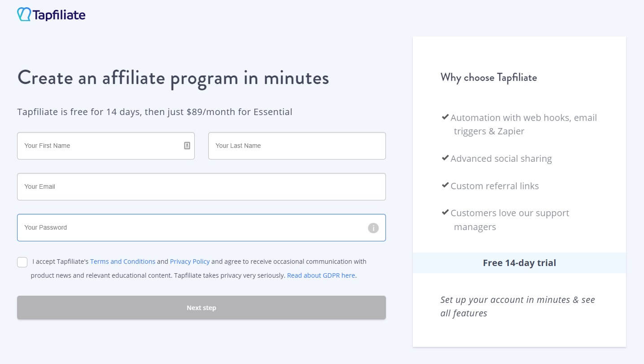Viewport: 644px width, 364px height.
Task: Tick the accept terms checkbox
Action: pos(22,262)
